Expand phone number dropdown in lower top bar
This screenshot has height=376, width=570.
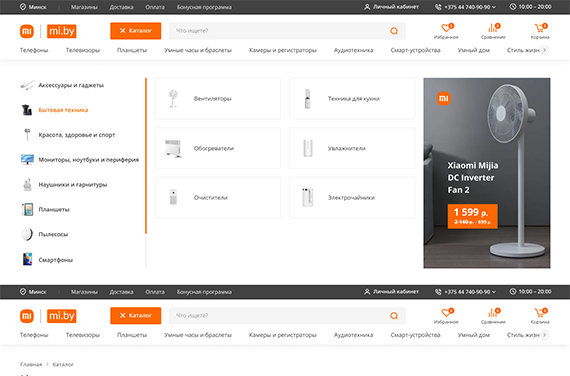(x=494, y=292)
